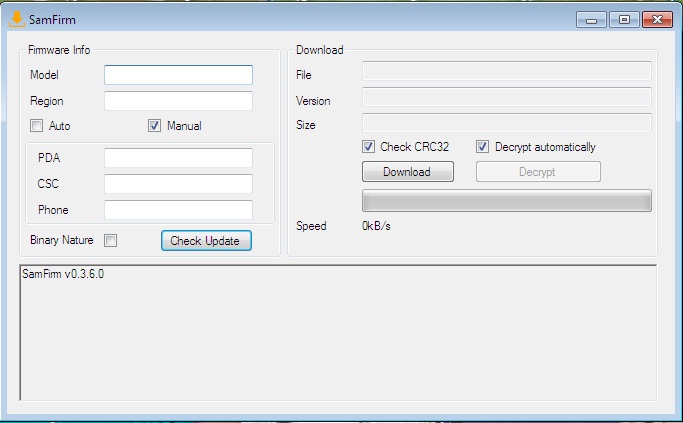Close the SamFirm window
The height and width of the screenshot is (423, 683).
click(657, 20)
